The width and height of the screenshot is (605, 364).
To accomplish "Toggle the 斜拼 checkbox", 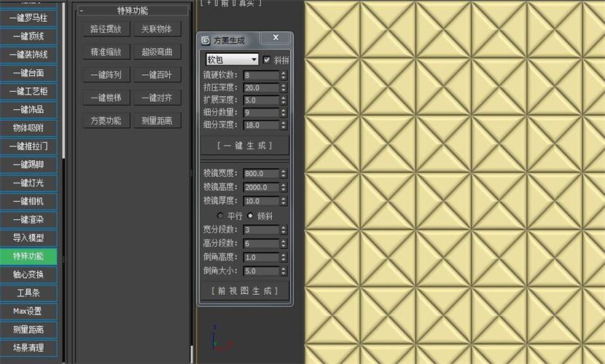I will click(267, 60).
